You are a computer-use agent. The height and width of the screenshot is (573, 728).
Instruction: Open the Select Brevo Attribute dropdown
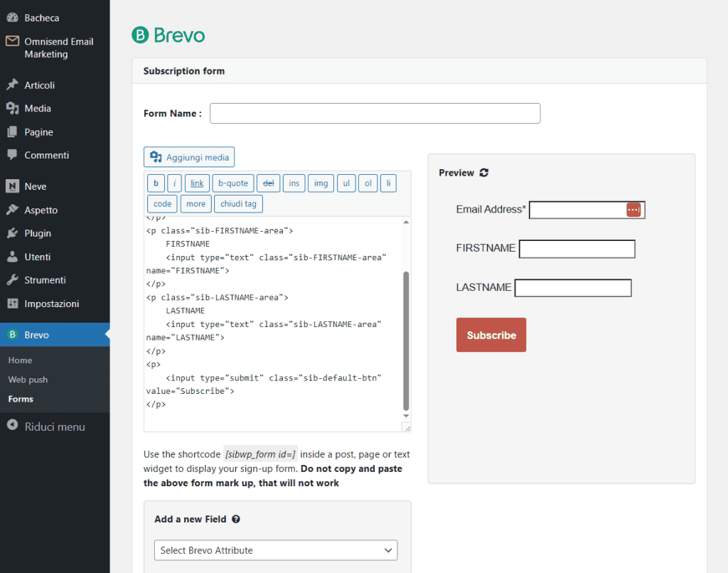click(x=276, y=550)
